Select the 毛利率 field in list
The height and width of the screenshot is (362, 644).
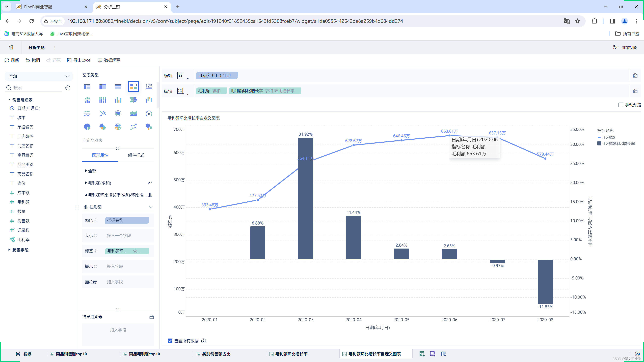point(23,240)
